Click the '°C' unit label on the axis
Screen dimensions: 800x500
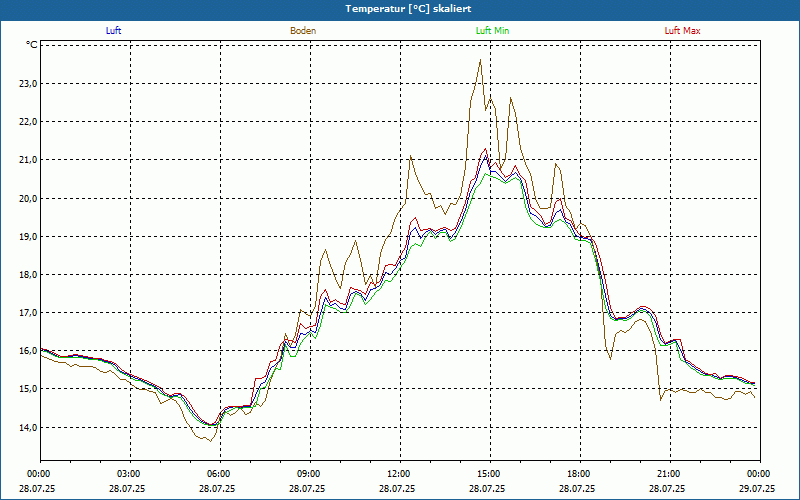coord(32,45)
